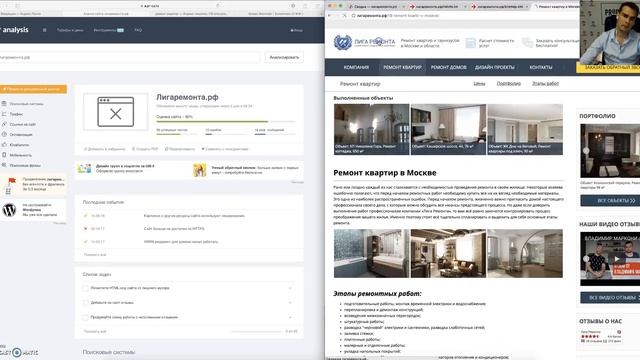Click the Liga Remonta logo
Viewport: 640px width, 360px height.
[x=364, y=42]
